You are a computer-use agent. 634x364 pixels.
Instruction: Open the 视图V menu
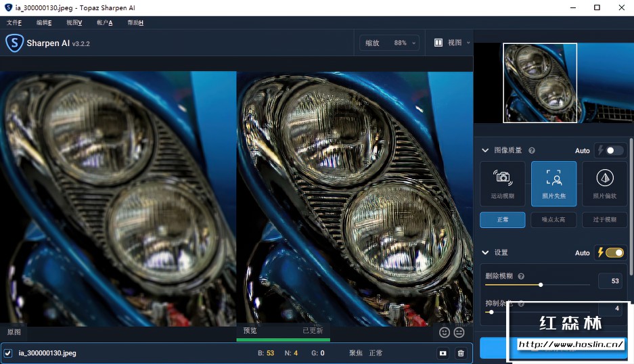(74, 22)
